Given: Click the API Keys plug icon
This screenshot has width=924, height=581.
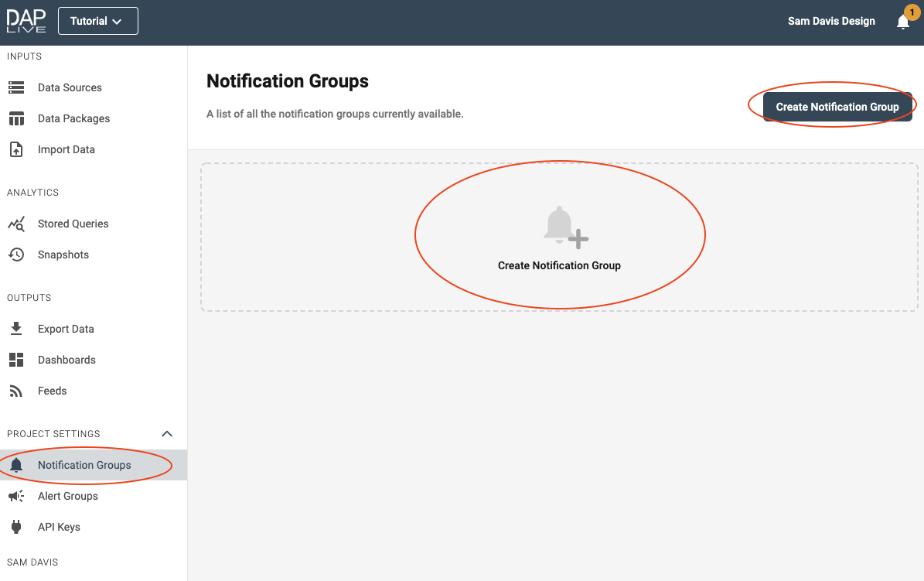Looking at the screenshot, I should [x=16, y=527].
